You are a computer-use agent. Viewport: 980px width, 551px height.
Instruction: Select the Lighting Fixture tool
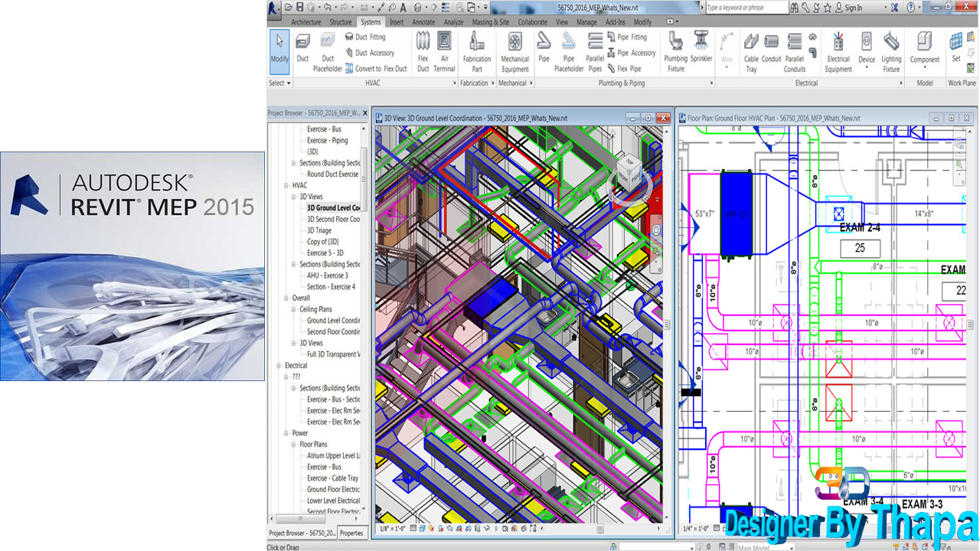[891, 51]
